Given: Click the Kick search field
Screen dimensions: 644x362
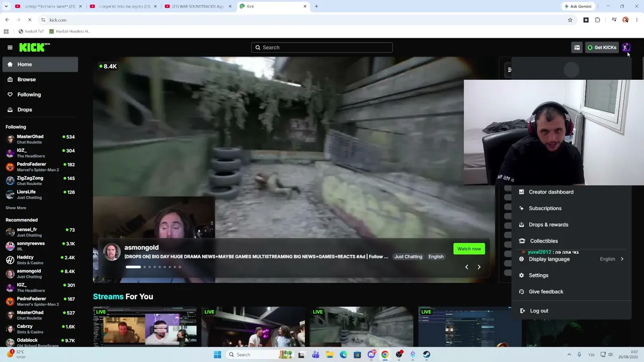Looking at the screenshot, I should pyautogui.click(x=322, y=48).
